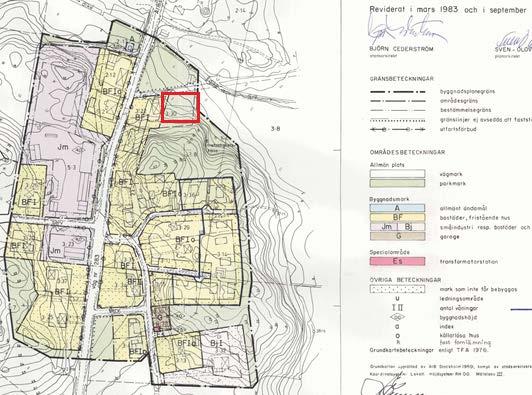The image size is (532, 395).
Task: Select the blue A legend swatch
Action: [397, 208]
